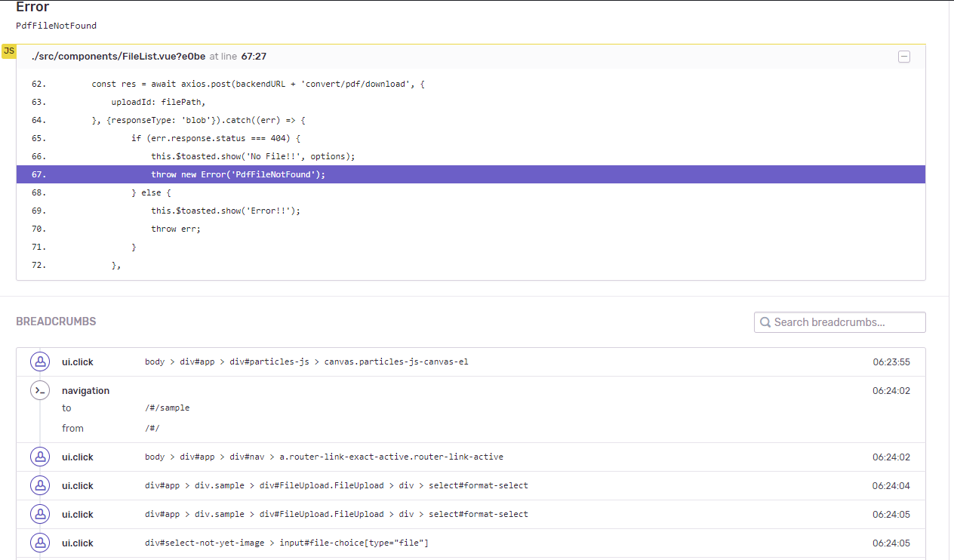Collapse the FileList.vue stack frame
Image resolution: width=954 pixels, height=560 pixels.
coord(903,57)
